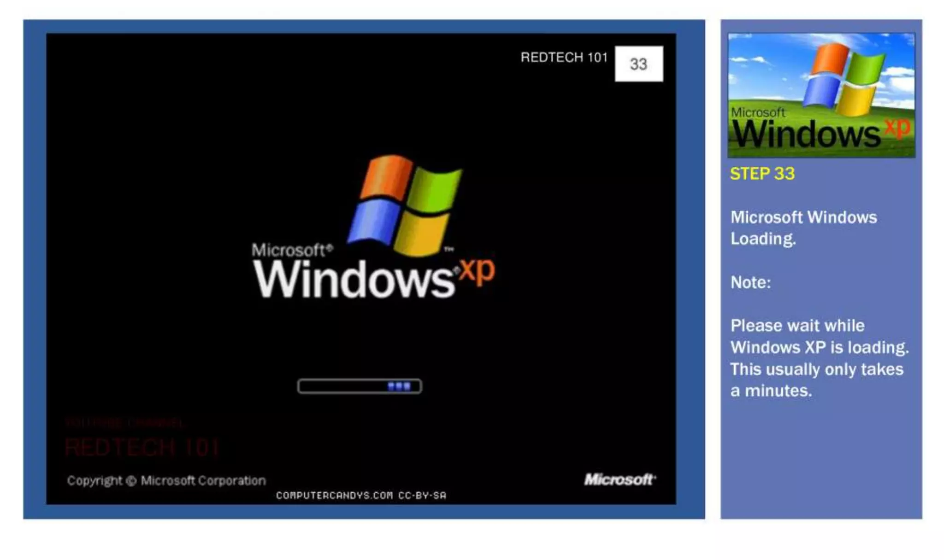The width and height of the screenshot is (944, 560).
Task: Click the italic Microsoft logo at bottom right
Action: pos(620,479)
